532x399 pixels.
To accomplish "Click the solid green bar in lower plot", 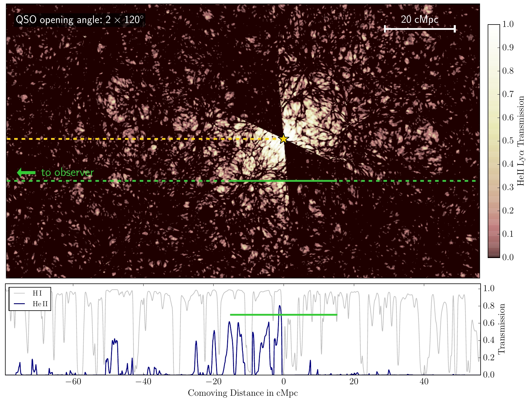I will coord(284,314).
